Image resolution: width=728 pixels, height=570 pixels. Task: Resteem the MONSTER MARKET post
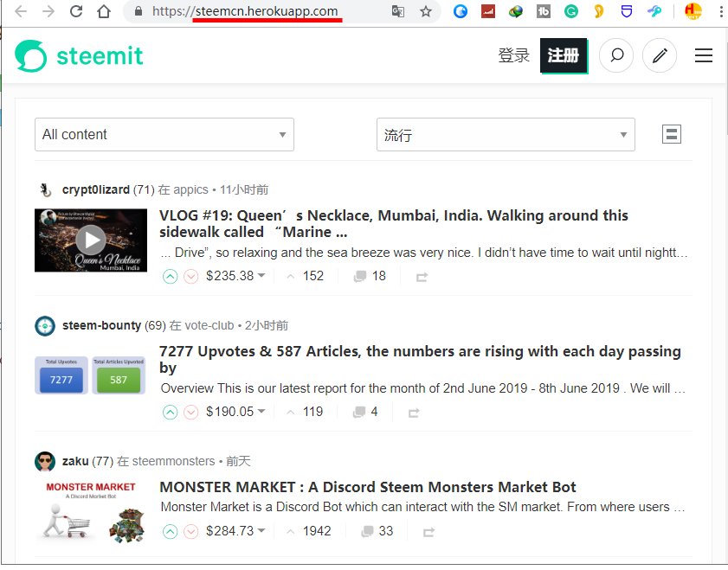428,531
